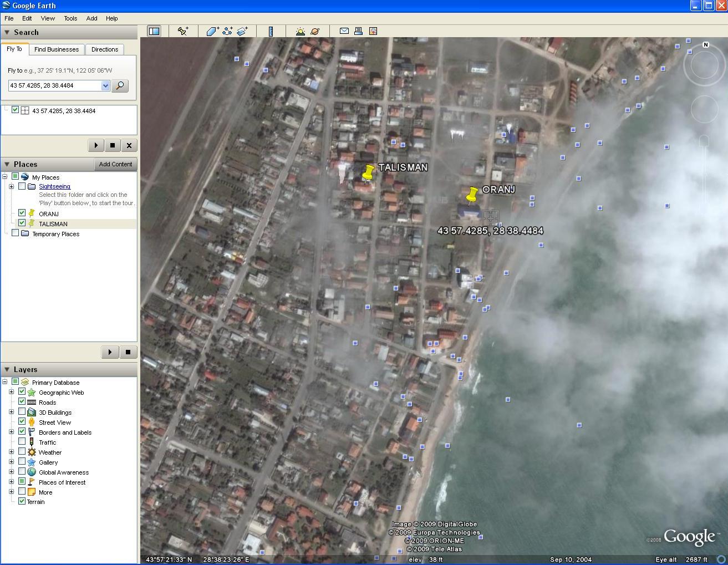
Task: Click the Street View layer icon
Action: point(32,422)
